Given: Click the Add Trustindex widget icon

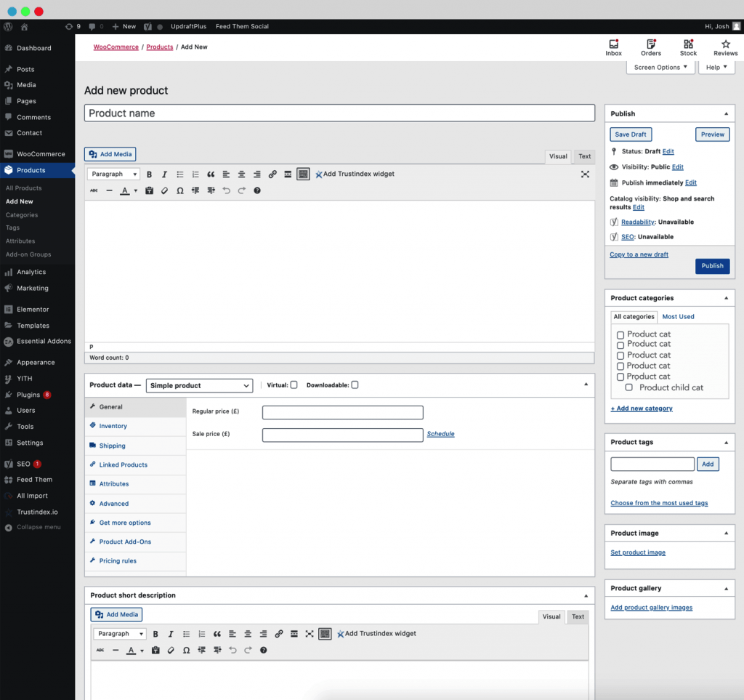Looking at the screenshot, I should (318, 174).
